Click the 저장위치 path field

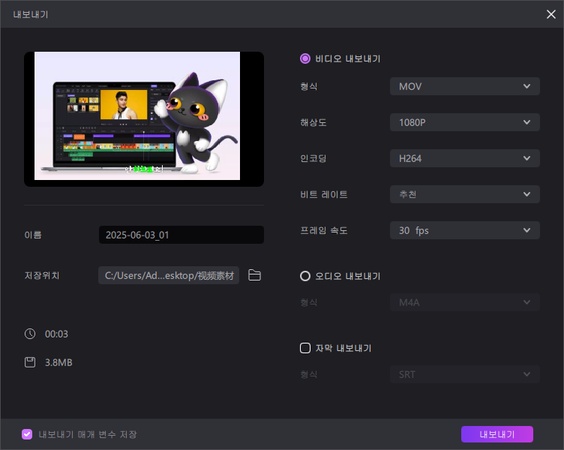click(x=169, y=275)
